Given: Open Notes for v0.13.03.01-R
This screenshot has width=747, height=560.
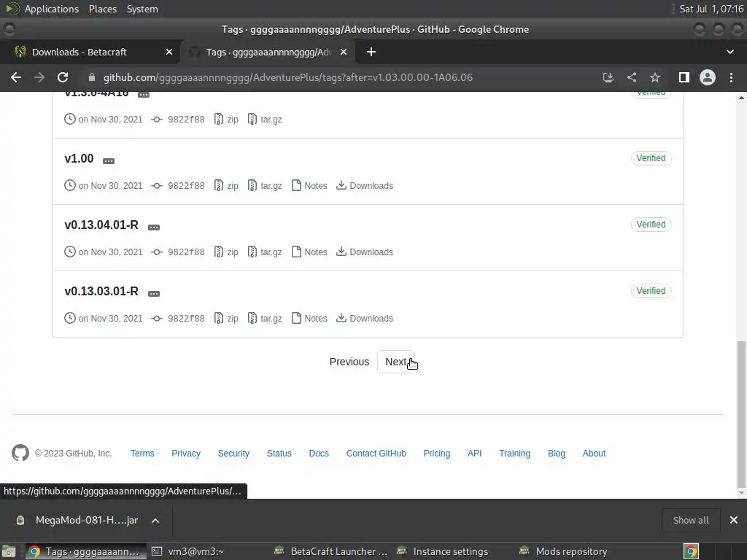Looking at the screenshot, I should point(309,318).
